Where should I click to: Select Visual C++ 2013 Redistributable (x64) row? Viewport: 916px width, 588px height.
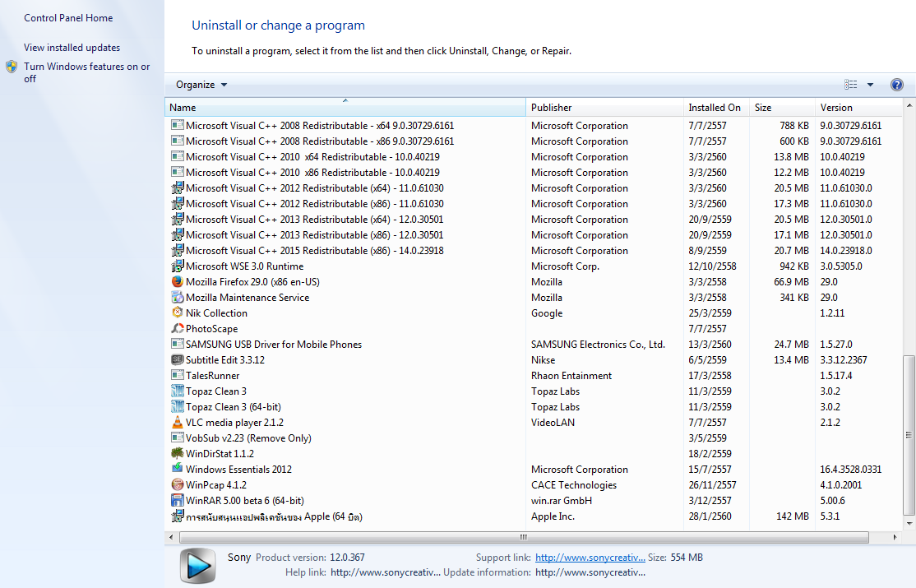tap(534, 220)
